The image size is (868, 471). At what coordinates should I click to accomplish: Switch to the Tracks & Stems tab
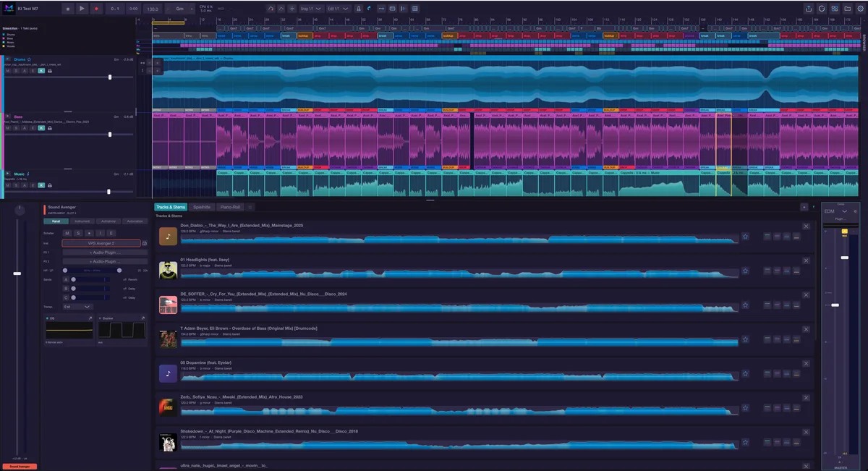pos(171,207)
